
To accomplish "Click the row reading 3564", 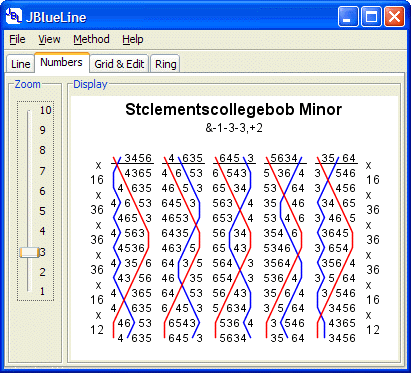I will tap(277, 263).
